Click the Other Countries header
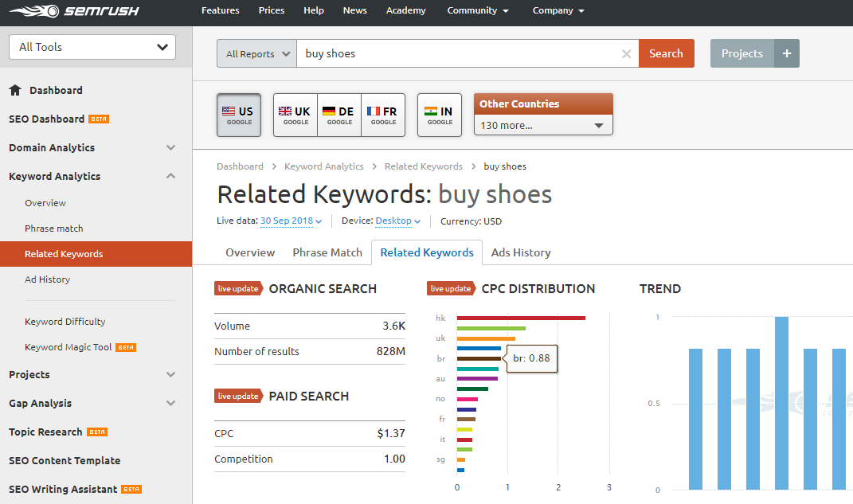 tap(543, 104)
